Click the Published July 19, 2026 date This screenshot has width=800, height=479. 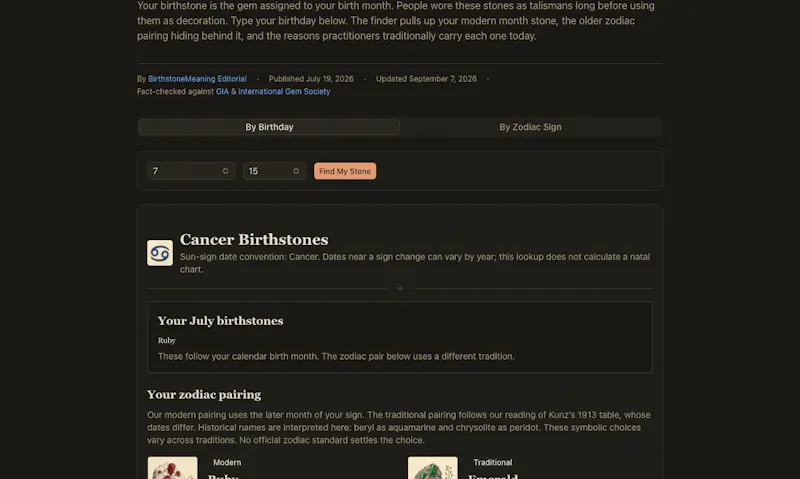(x=311, y=79)
